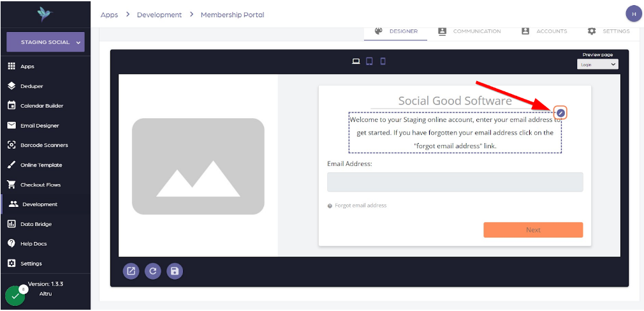Click the orange Next button

pos(533,230)
